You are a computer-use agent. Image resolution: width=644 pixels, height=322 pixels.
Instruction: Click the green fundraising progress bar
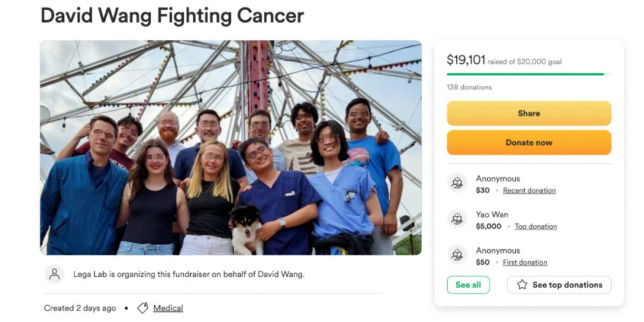click(525, 74)
